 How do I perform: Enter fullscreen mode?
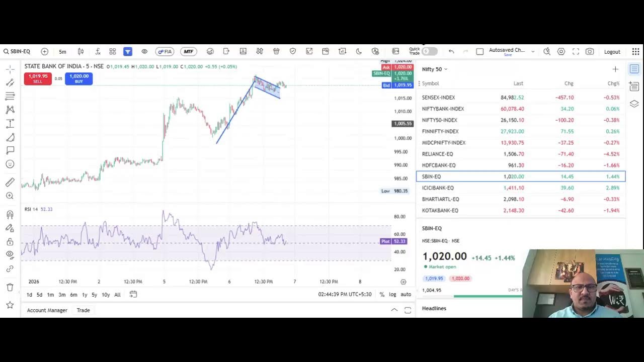[576, 51]
